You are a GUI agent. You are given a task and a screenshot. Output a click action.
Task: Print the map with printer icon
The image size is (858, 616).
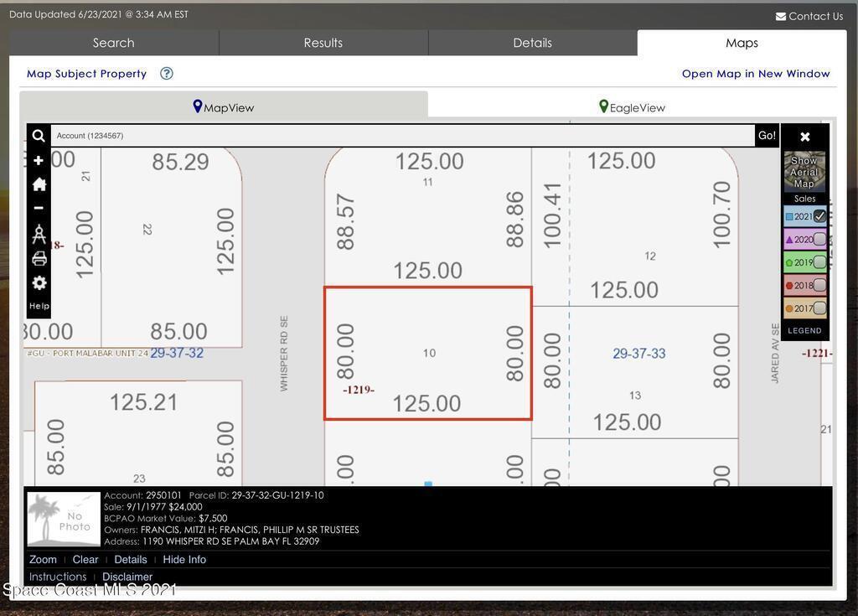tap(39, 259)
